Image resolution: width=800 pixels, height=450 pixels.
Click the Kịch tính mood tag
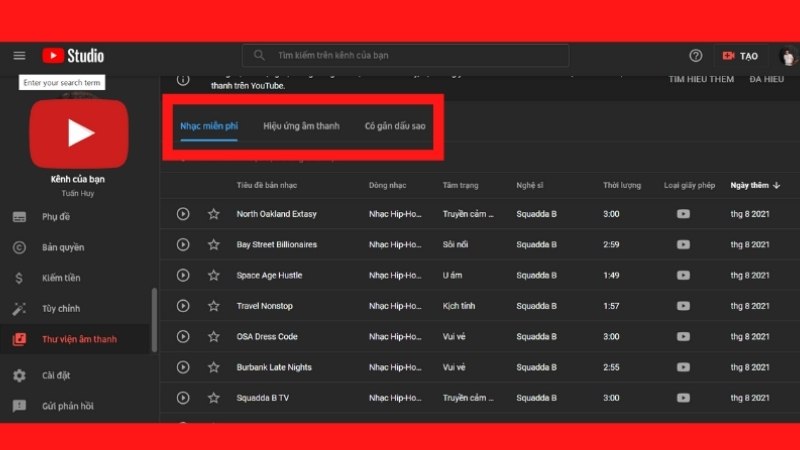[459, 306]
